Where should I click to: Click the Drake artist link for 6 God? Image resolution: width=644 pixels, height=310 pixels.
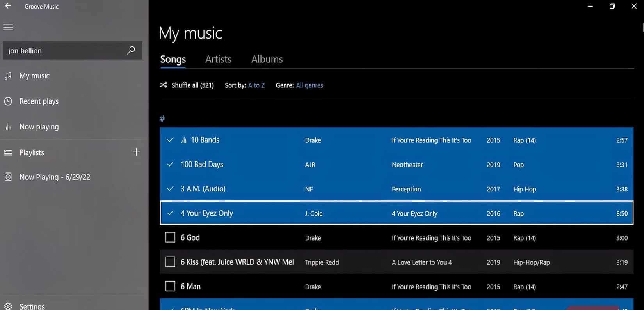pos(313,238)
